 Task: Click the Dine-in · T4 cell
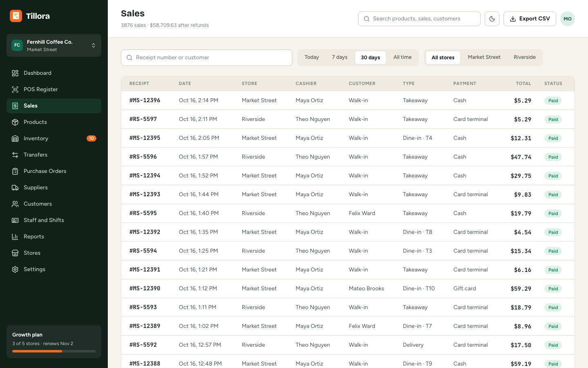pyautogui.click(x=417, y=138)
